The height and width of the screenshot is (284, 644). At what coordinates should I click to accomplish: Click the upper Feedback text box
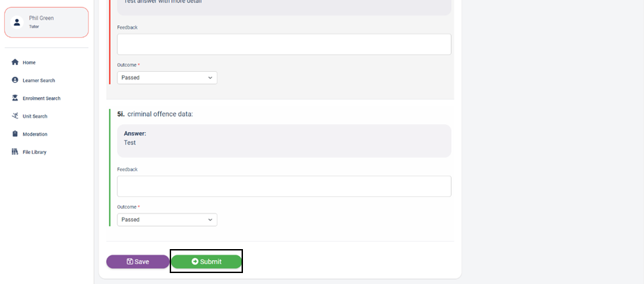284,44
